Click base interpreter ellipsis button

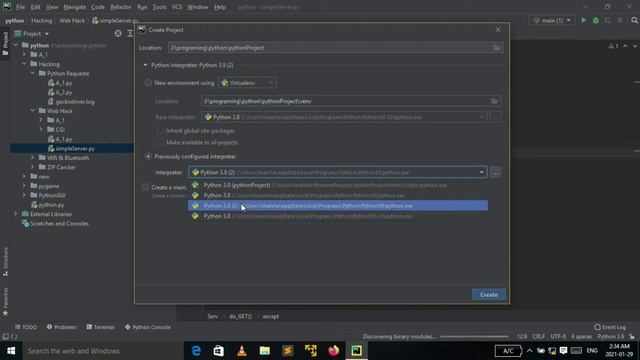495,117
